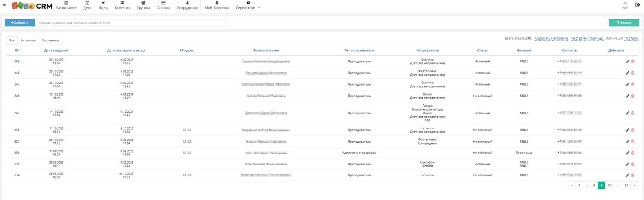644x200 pixels.
Task: Go to page 10
Action: (609, 185)
